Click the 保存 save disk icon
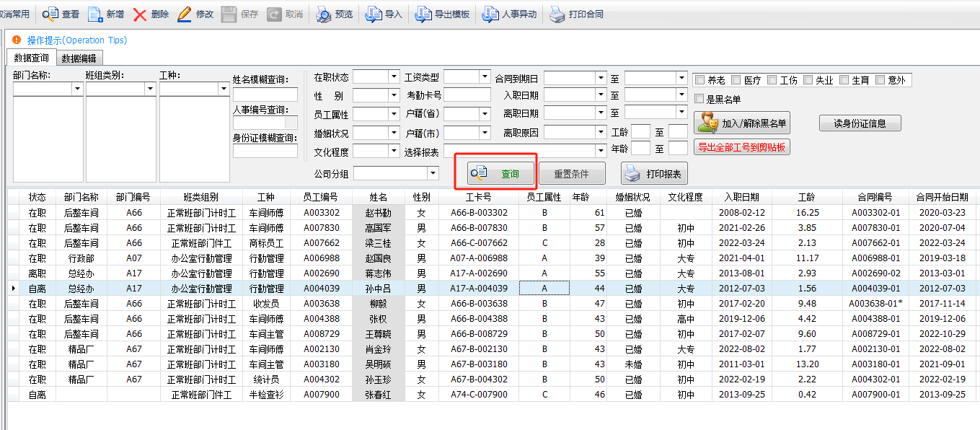980x430 pixels. coord(229,14)
